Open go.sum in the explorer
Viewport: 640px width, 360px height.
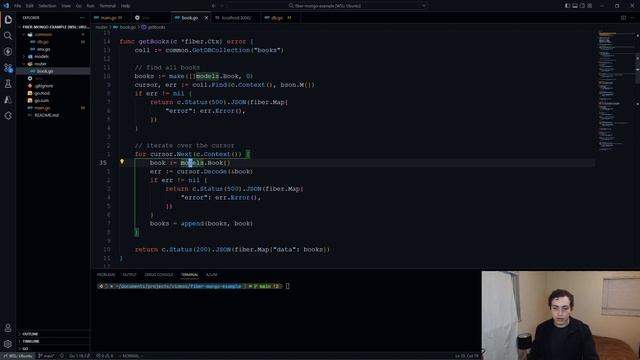click(x=53, y=100)
